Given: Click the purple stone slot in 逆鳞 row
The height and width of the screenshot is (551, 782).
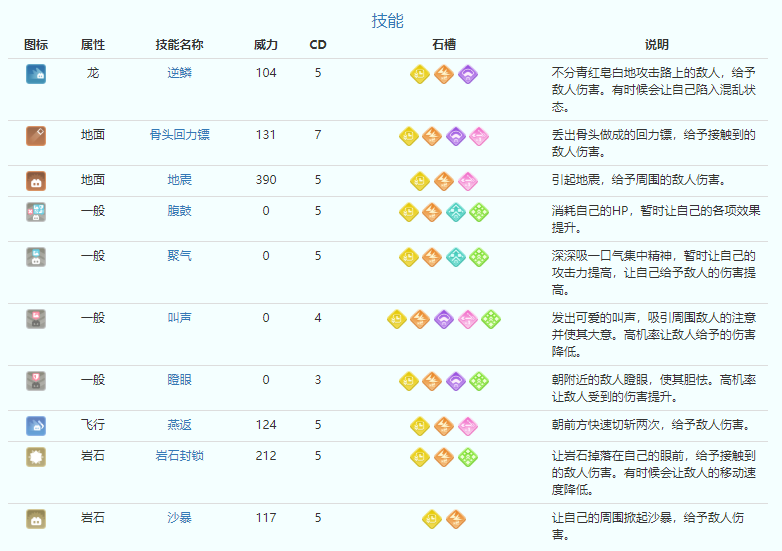Looking at the screenshot, I should click(x=467, y=74).
